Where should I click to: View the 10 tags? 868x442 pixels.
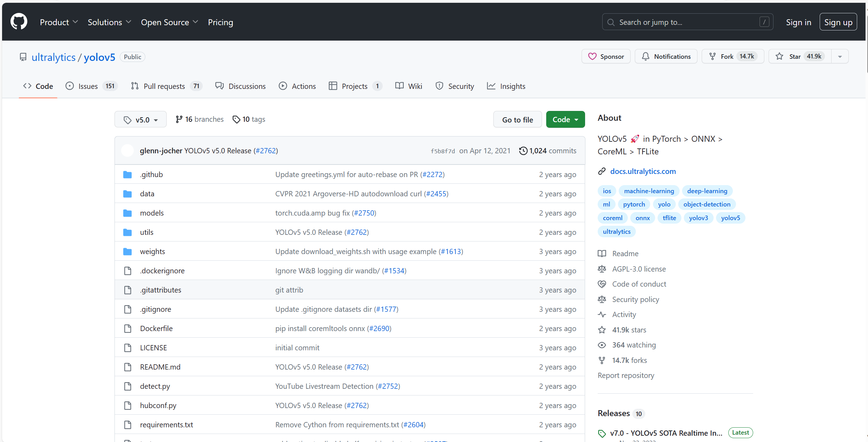249,119
